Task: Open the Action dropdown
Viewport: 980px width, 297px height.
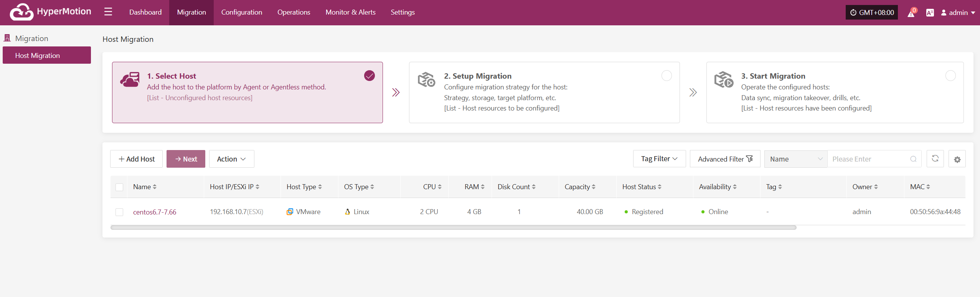Action: (231, 159)
